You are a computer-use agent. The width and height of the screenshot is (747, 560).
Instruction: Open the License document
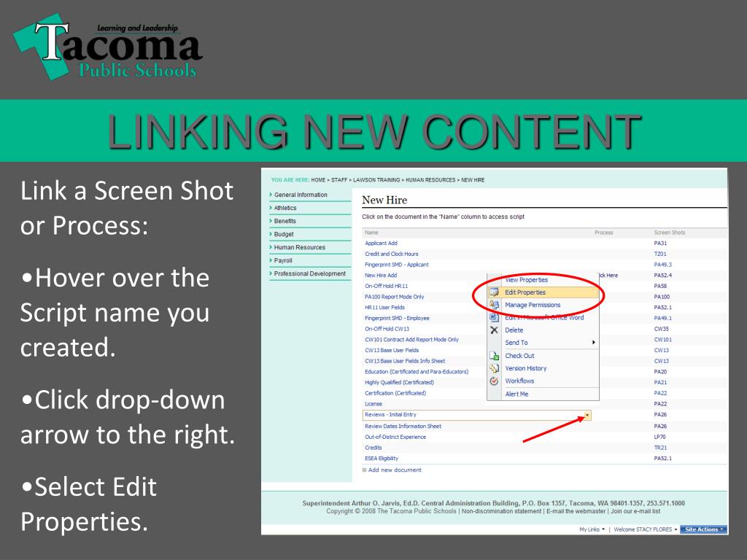[373, 404]
